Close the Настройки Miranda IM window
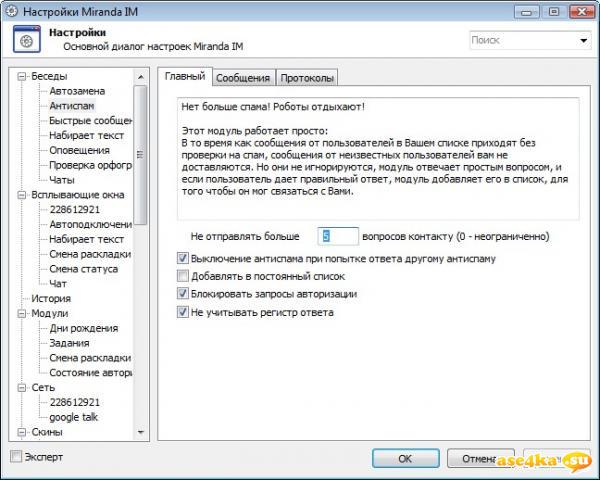The image size is (600, 480). (x=582, y=12)
